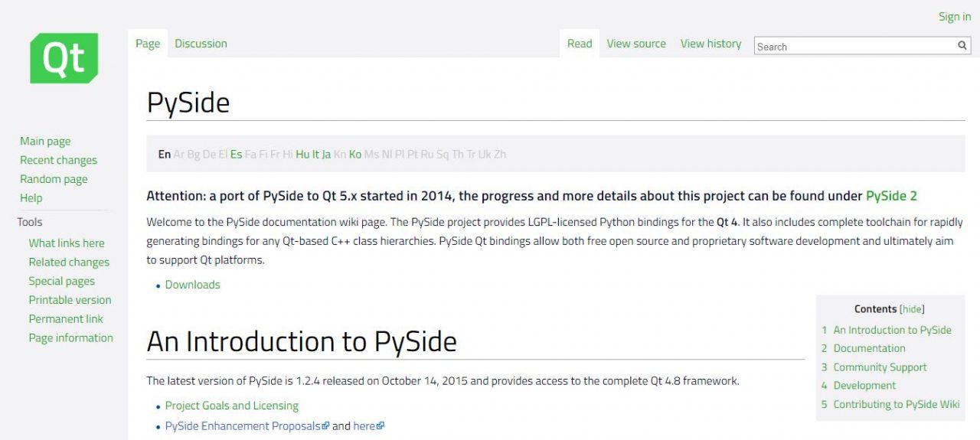Open the Printable version link

point(70,300)
